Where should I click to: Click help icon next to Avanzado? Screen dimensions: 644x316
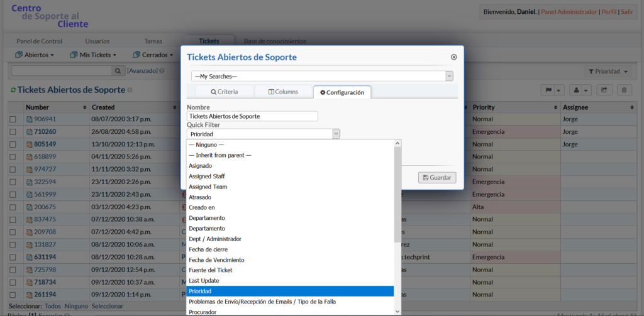(x=162, y=71)
